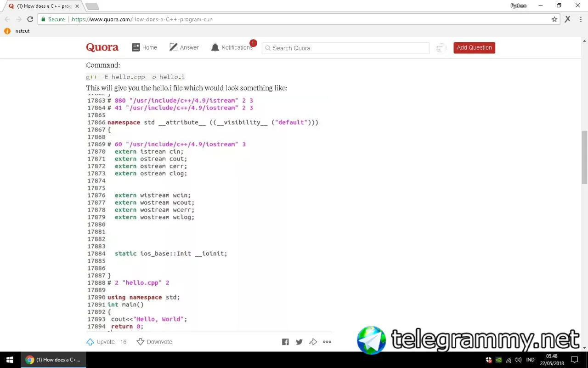Open Chrome menu with three dots
Screen dimensions: 588x368
click(581, 19)
